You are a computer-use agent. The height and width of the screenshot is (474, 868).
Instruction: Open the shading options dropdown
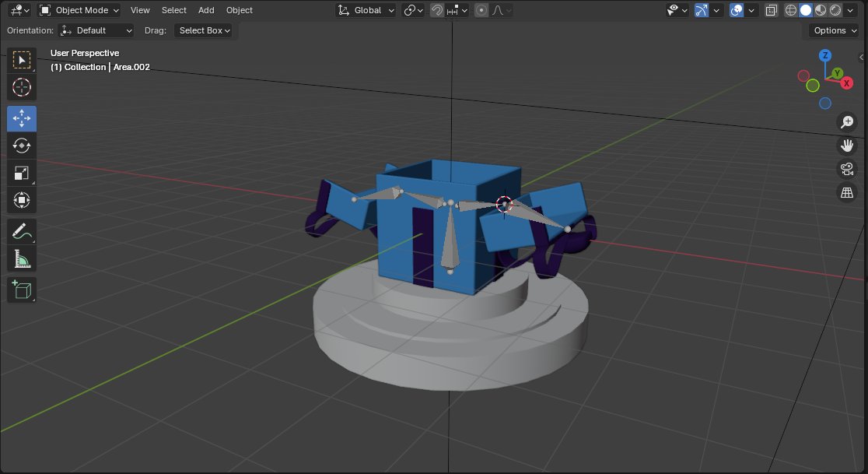[x=850, y=10]
